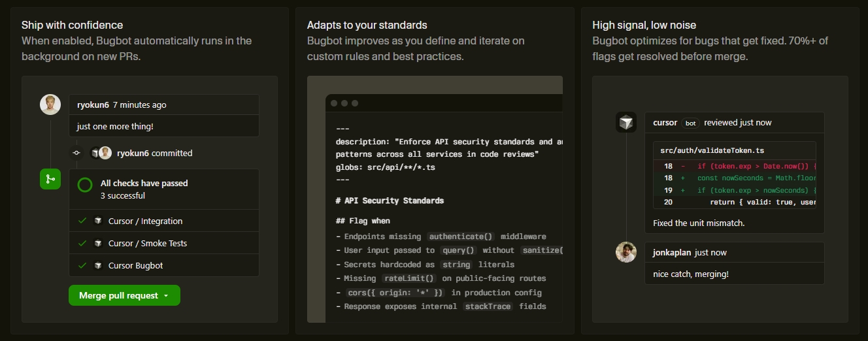Click the # API Security Standards line

coord(390,201)
